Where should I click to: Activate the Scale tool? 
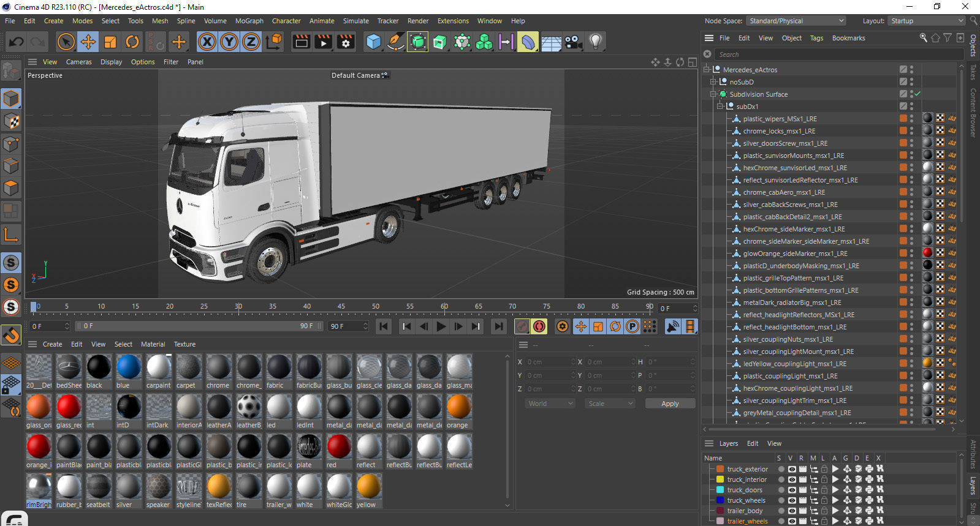click(110, 42)
